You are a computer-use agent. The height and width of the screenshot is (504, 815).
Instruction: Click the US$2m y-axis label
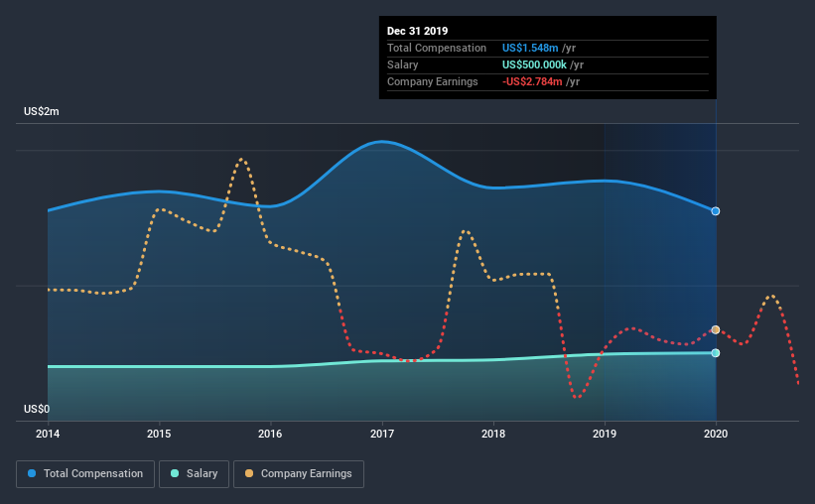[x=42, y=112]
